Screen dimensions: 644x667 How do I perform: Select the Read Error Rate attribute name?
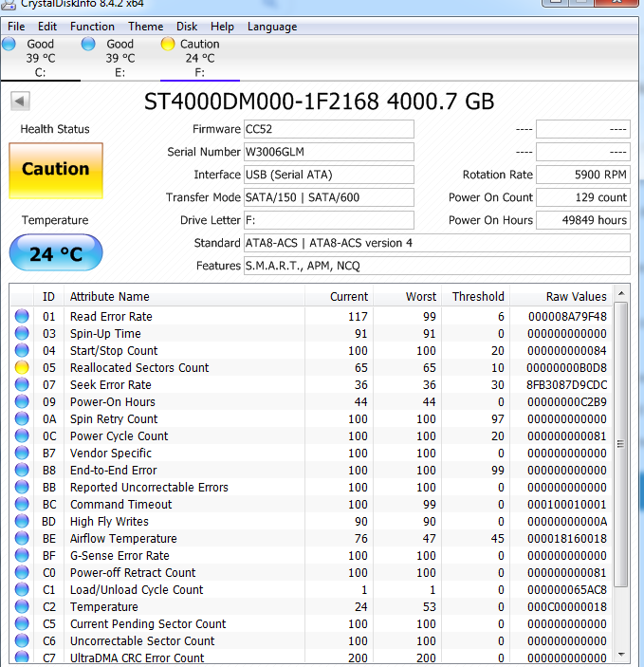(111, 317)
